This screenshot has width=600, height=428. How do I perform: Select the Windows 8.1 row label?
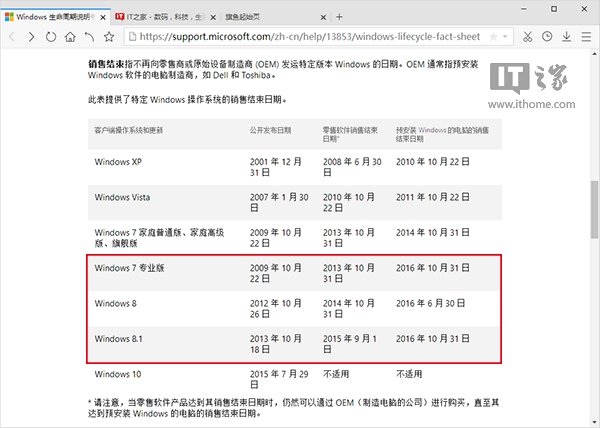click(x=119, y=339)
